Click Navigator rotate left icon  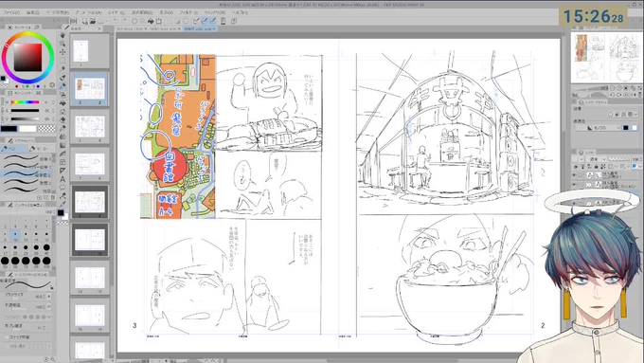click(613, 95)
